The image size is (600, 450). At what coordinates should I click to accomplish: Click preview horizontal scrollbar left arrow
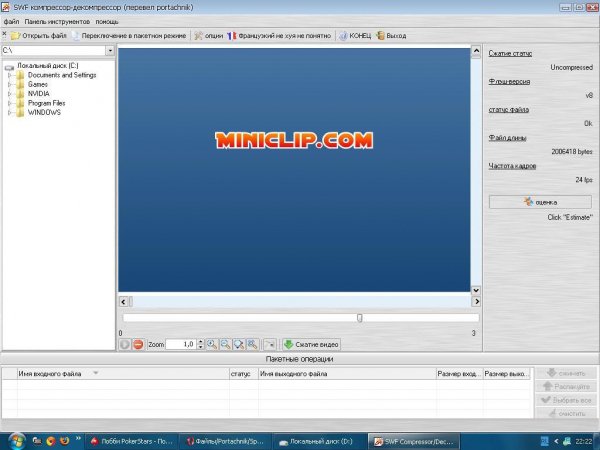(123, 302)
